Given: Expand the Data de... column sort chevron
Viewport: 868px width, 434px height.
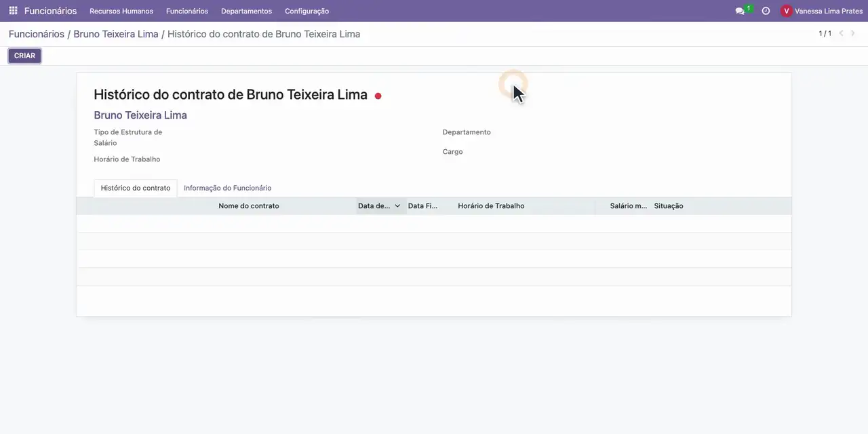Looking at the screenshot, I should (x=397, y=205).
